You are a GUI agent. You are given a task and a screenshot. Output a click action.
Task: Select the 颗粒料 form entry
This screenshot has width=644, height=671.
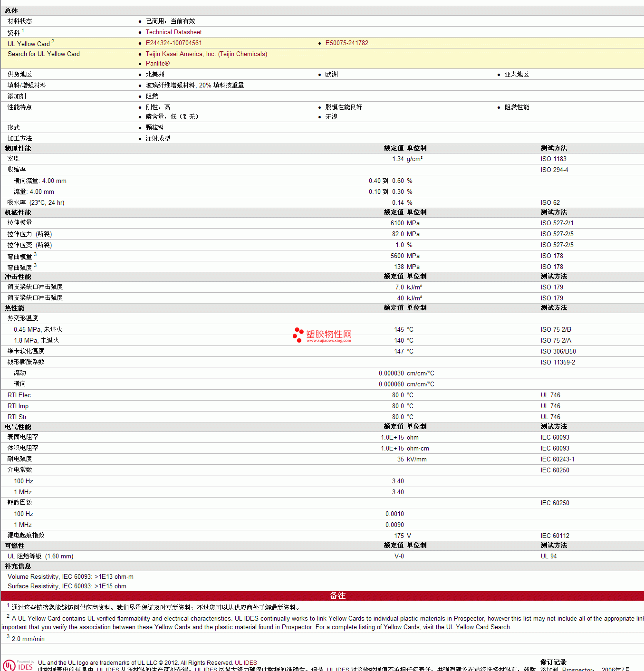[x=155, y=127]
